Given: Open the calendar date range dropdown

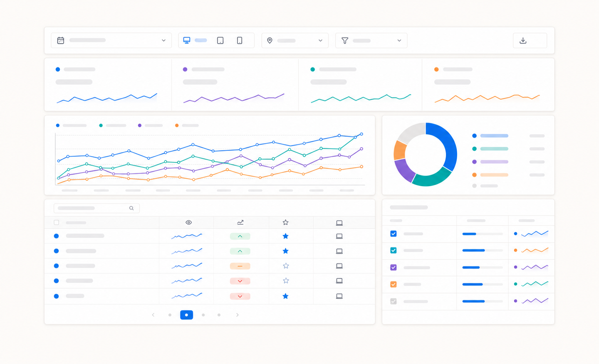Looking at the screenshot, I should click(111, 40).
